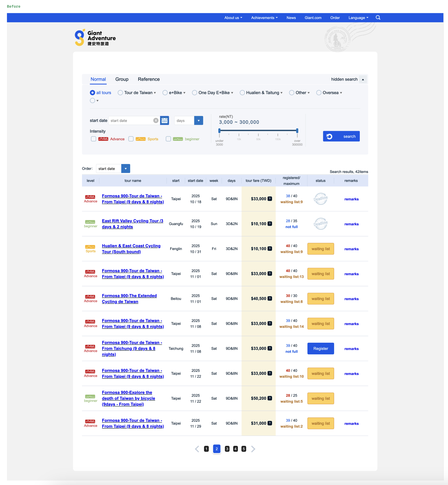Go to page 4 of results
The width and height of the screenshot is (448, 485).
pos(235,449)
